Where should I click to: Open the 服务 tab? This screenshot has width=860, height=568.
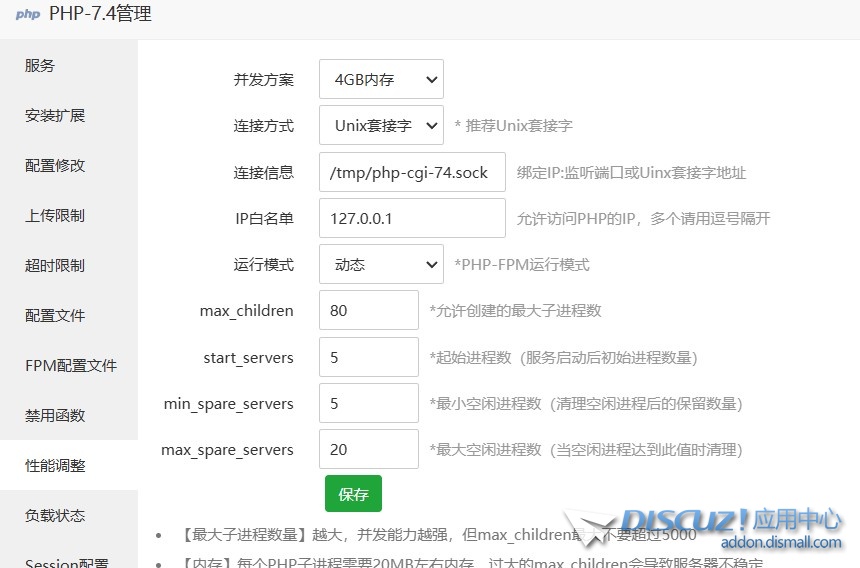click(x=69, y=66)
